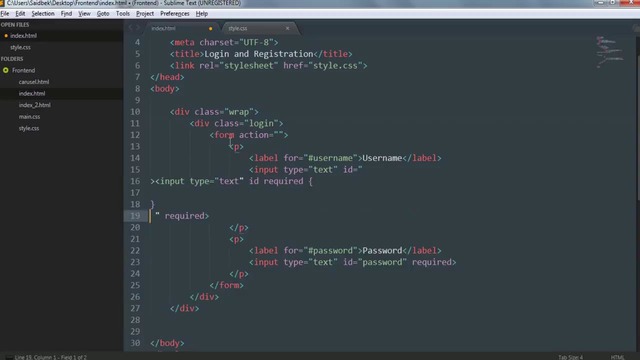This screenshot has width=640, height=360.
Task: Click Tab Size 4 in status bar
Action: pos(571,357)
